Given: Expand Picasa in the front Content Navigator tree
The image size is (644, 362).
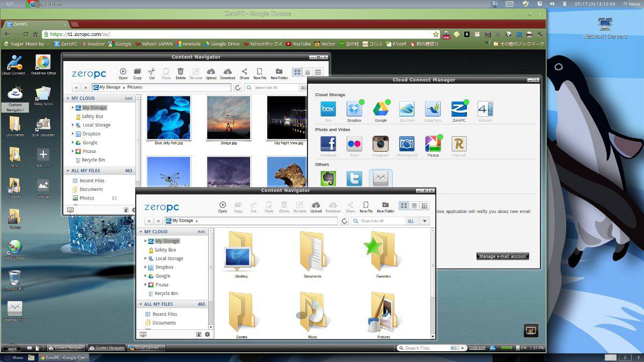Looking at the screenshot, I should [x=145, y=284].
